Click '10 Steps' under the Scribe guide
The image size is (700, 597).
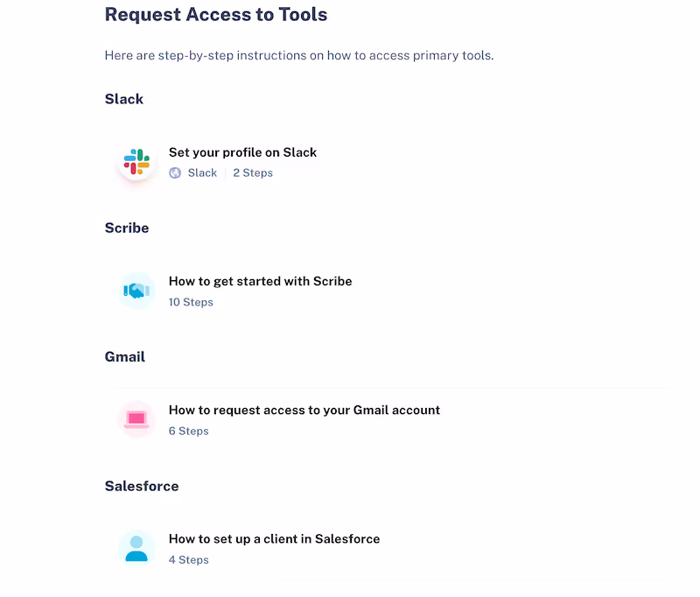pos(191,302)
